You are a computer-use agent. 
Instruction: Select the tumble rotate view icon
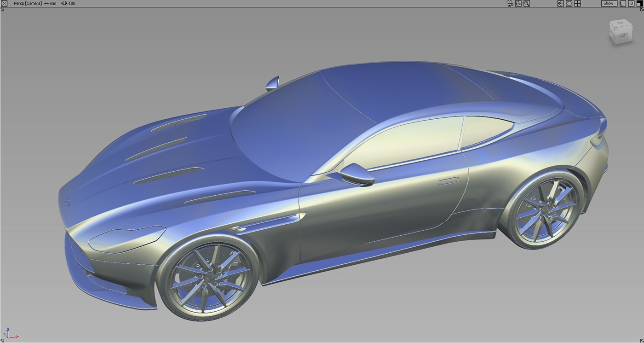click(560, 3)
